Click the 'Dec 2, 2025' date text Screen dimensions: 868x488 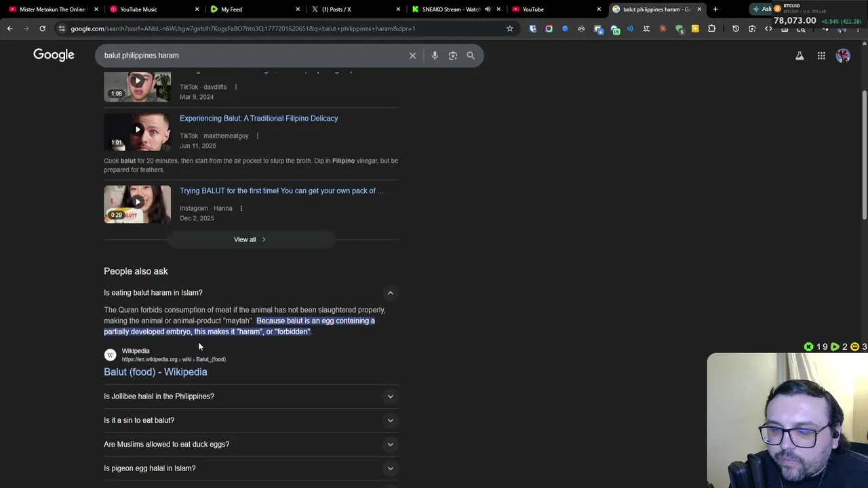point(197,218)
